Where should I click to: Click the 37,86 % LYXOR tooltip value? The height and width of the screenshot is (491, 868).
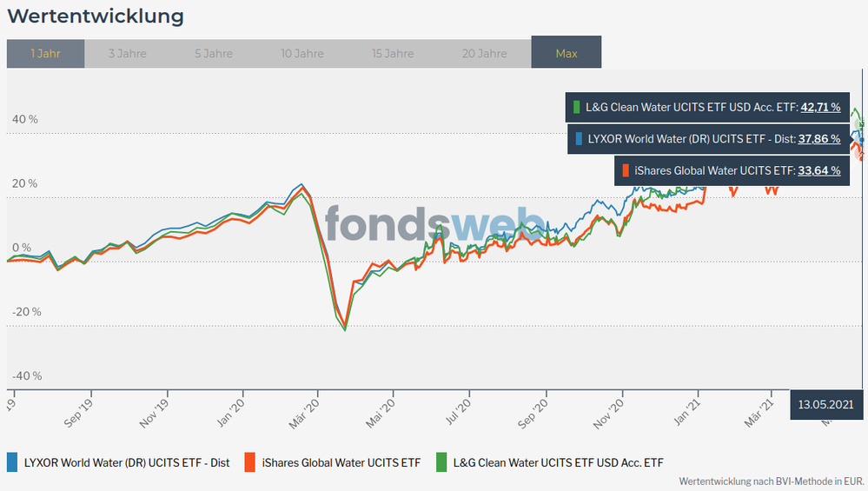tap(820, 139)
